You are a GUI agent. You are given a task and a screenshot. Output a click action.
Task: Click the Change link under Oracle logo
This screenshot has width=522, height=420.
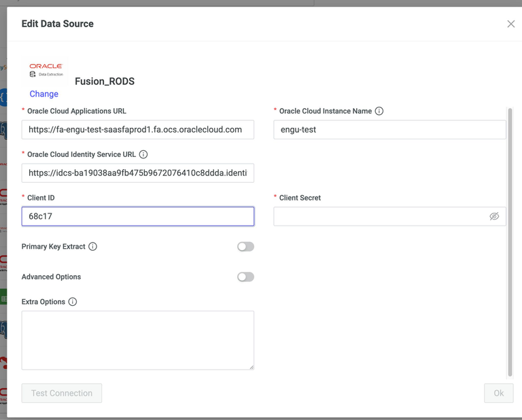tap(44, 94)
